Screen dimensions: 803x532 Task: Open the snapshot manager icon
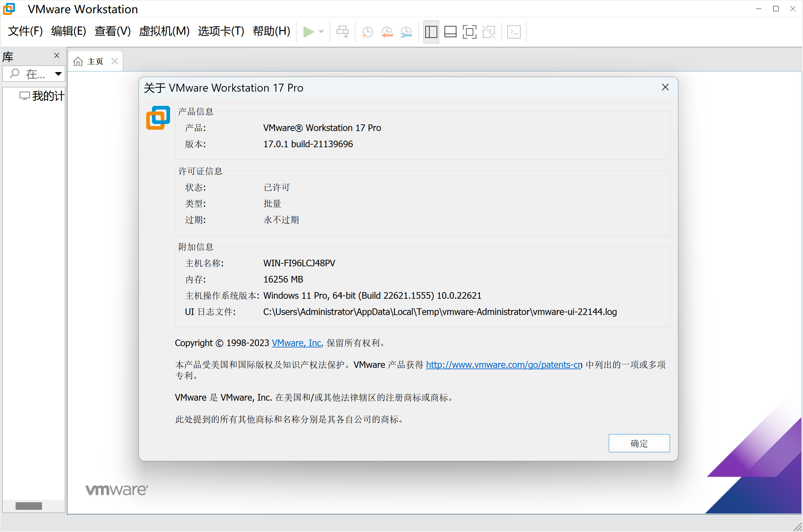coord(406,32)
